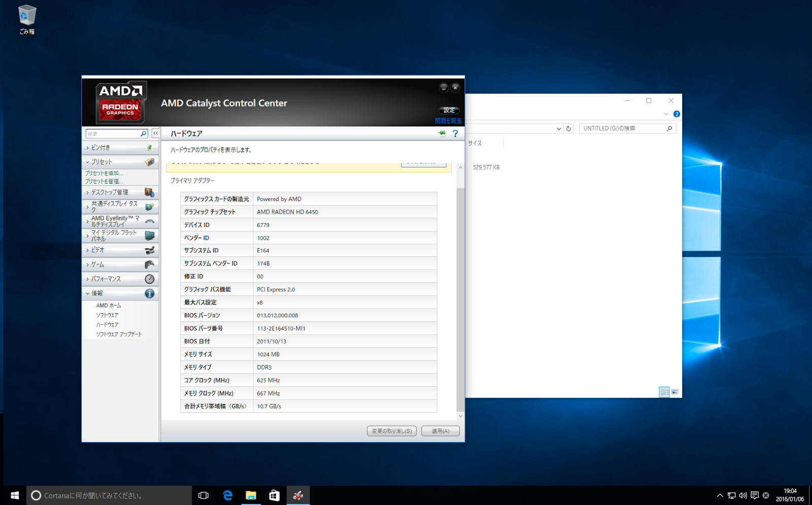Click UNTITLED (G:)の検索 search box
The image size is (812, 505).
[627, 128]
